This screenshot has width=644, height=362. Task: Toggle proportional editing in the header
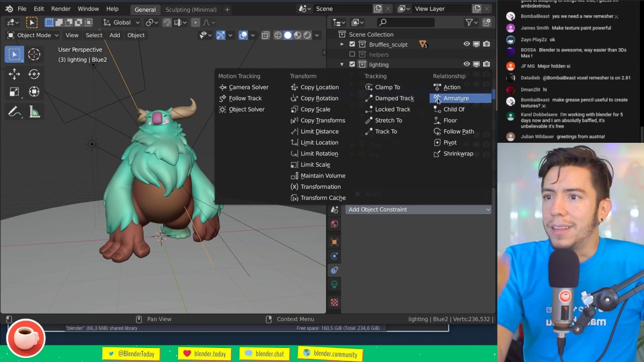[196, 22]
